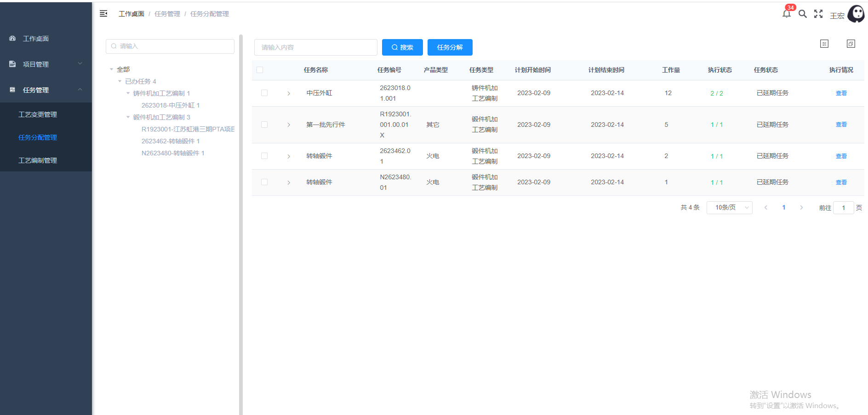Click 查看 for the 第一批先行件 row
This screenshot has width=868, height=415.
(x=841, y=125)
